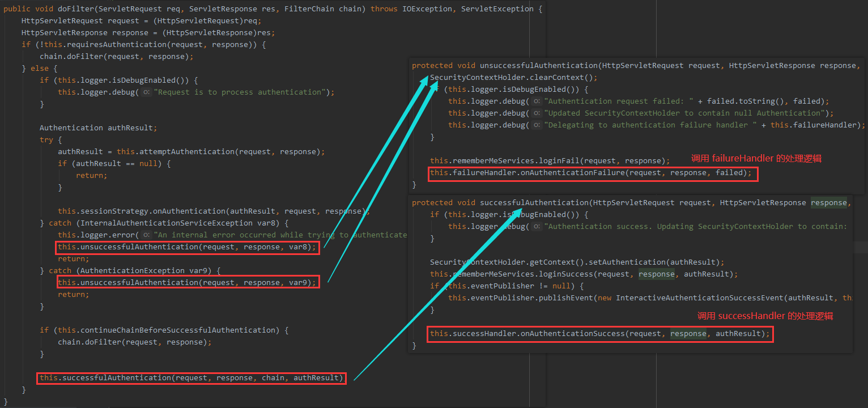868x408 pixels.
Task: Click the parameter hint before "Authentication success. Updating SecurityContextHolder"
Action: (x=536, y=227)
